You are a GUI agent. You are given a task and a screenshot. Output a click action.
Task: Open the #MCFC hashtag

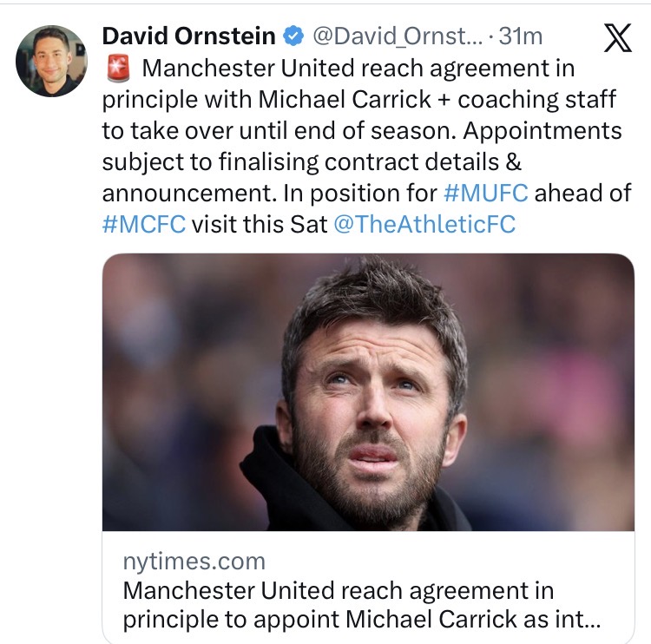pos(144,224)
